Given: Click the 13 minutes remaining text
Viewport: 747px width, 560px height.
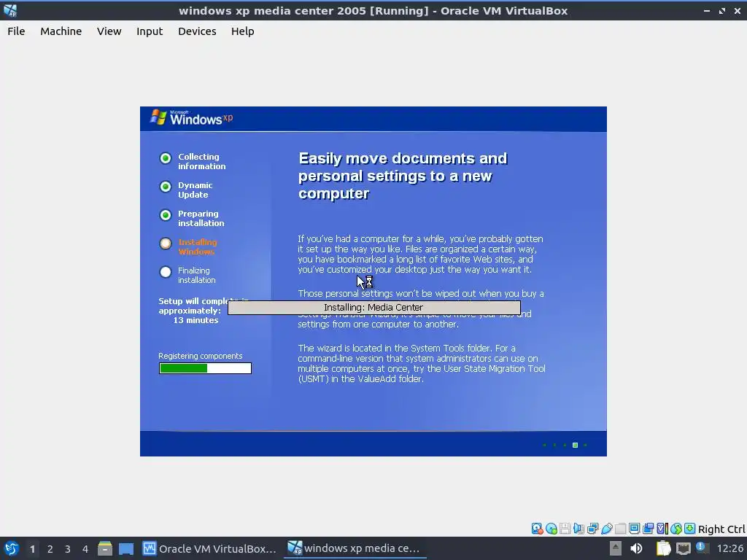Looking at the screenshot, I should click(x=196, y=321).
